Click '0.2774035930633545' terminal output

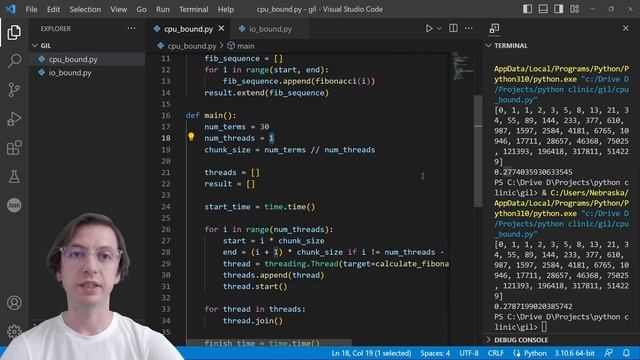(x=533, y=172)
